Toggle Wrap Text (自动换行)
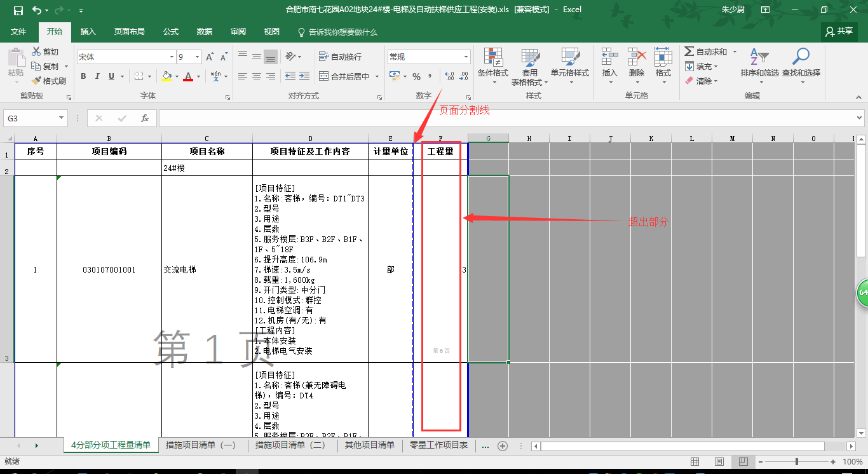868x474 pixels. pos(340,57)
